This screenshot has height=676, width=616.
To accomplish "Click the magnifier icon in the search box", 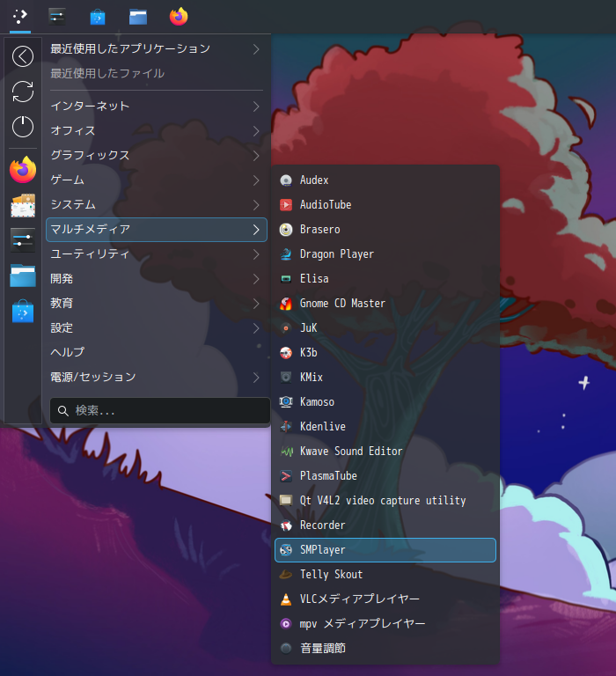I will pyautogui.click(x=63, y=411).
